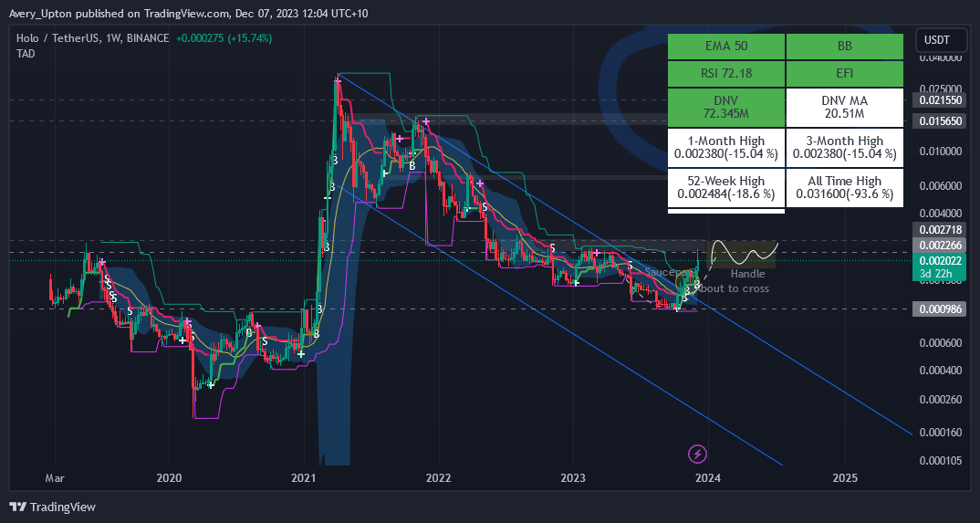
Task: Click the Mar label on time axis
Action: point(55,478)
